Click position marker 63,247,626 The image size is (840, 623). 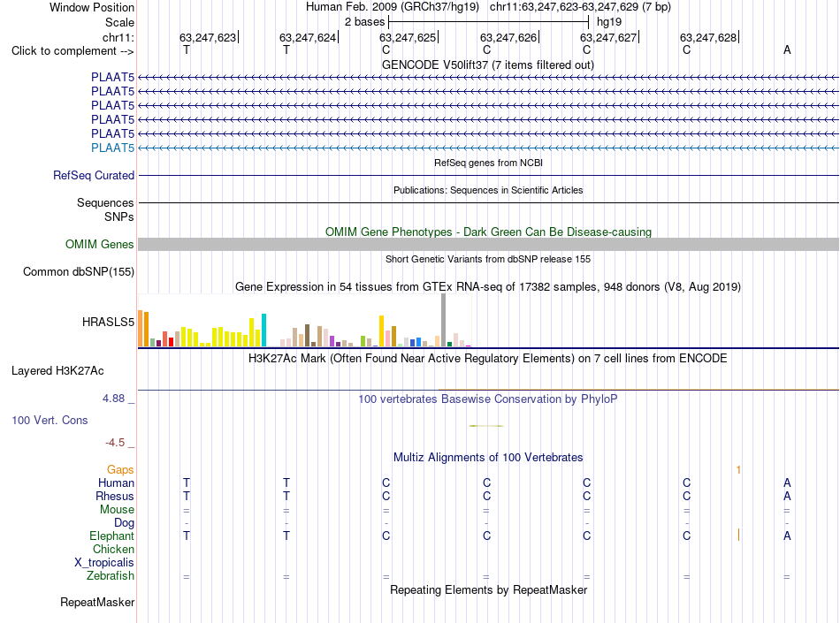pyautogui.click(x=508, y=37)
